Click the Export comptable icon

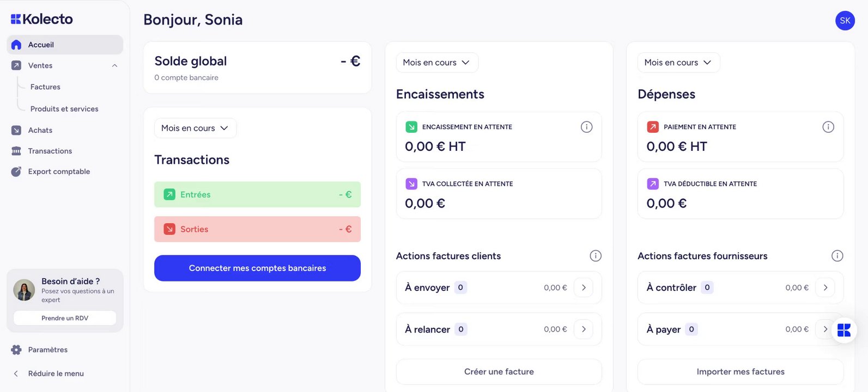16,171
